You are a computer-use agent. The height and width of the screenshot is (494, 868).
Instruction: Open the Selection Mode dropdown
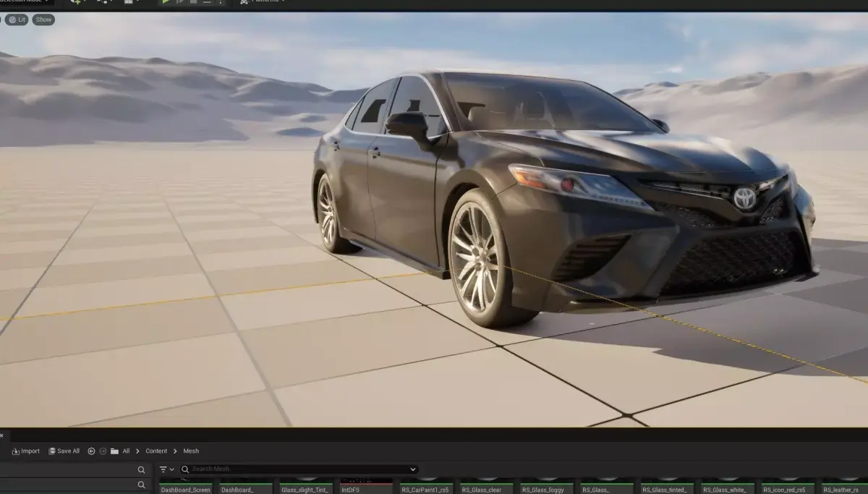click(x=26, y=2)
